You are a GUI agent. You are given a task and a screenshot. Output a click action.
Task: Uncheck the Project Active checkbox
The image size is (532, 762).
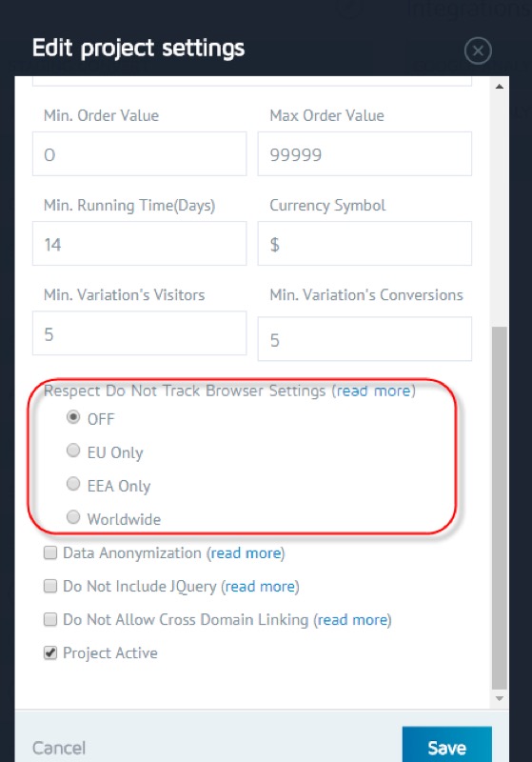50,652
